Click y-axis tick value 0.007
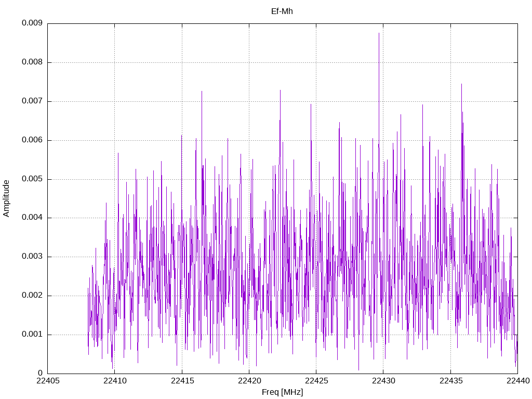 pos(32,101)
